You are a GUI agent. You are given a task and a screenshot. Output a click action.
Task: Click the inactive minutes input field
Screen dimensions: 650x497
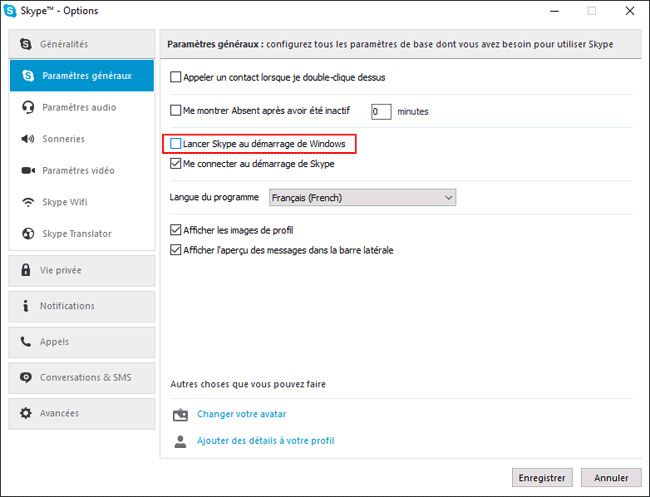click(x=381, y=112)
